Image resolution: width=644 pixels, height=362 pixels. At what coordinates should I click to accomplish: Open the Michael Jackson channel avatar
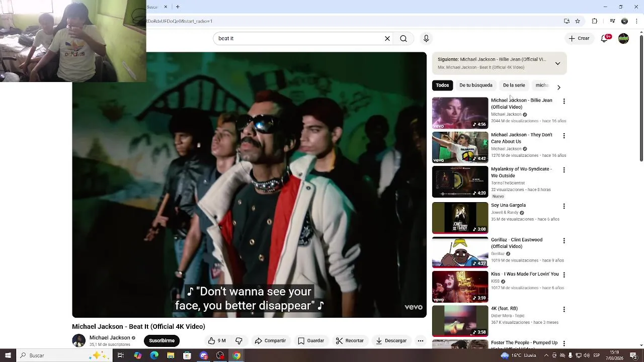tap(79, 340)
